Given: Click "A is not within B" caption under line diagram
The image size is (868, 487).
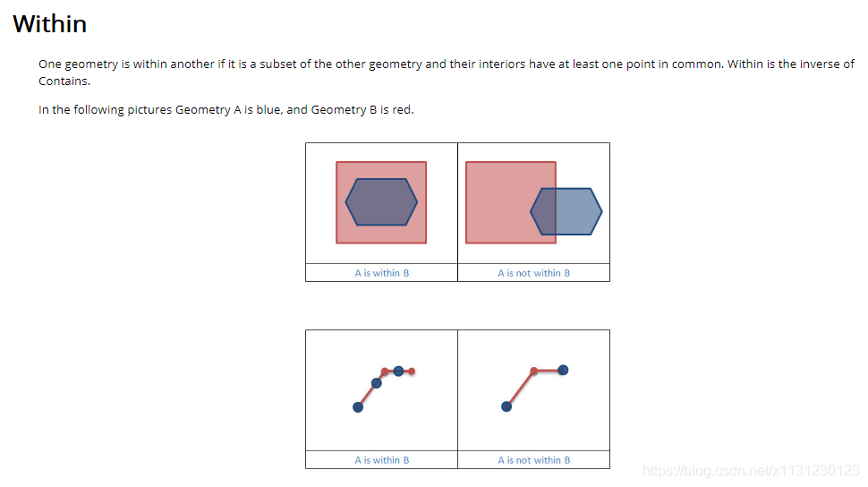Looking at the screenshot, I should pos(533,460).
